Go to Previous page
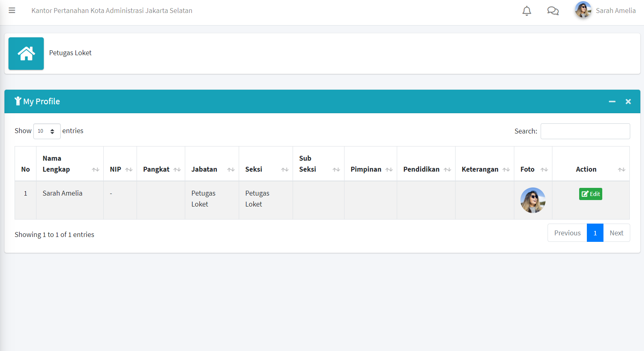The height and width of the screenshot is (351, 644). [x=567, y=233]
